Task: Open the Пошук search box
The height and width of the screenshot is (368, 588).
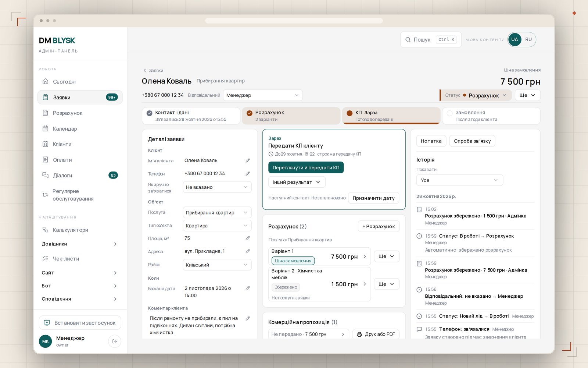Action: (x=431, y=39)
